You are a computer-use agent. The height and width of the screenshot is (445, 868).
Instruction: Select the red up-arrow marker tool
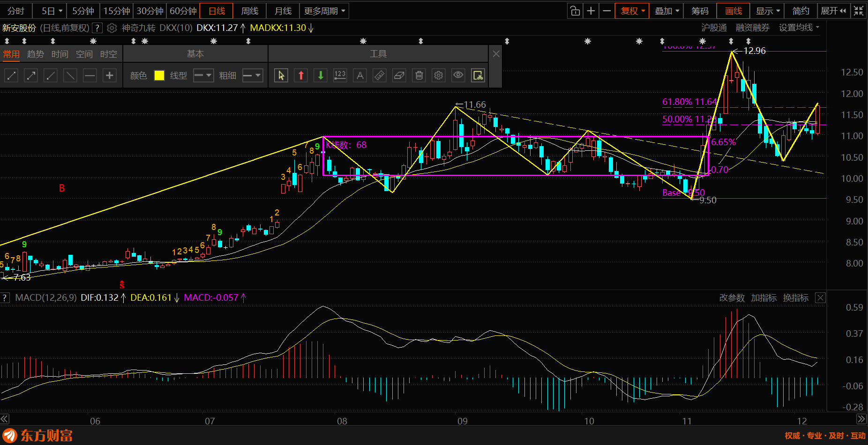point(301,75)
